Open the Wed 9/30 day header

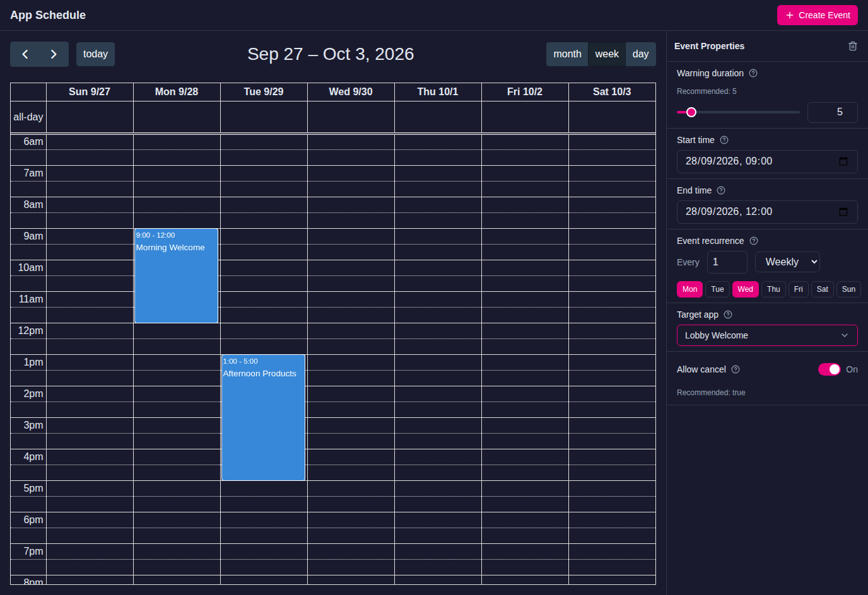pos(351,91)
